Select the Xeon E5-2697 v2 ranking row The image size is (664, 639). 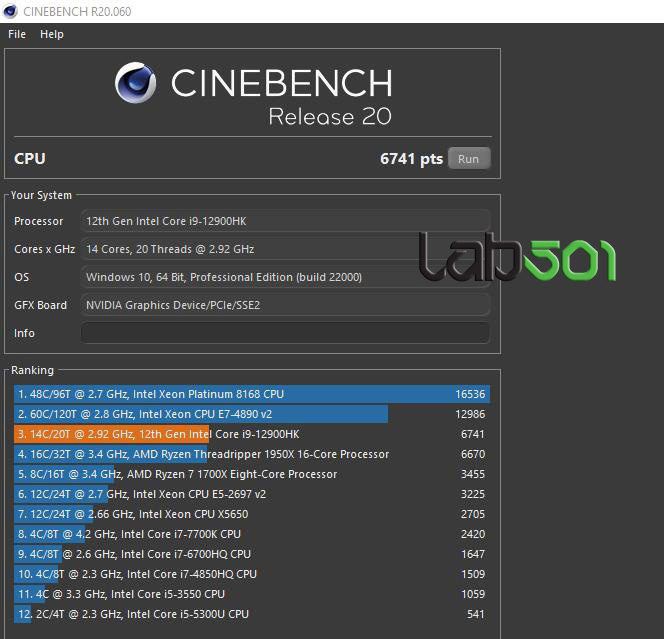[250, 494]
